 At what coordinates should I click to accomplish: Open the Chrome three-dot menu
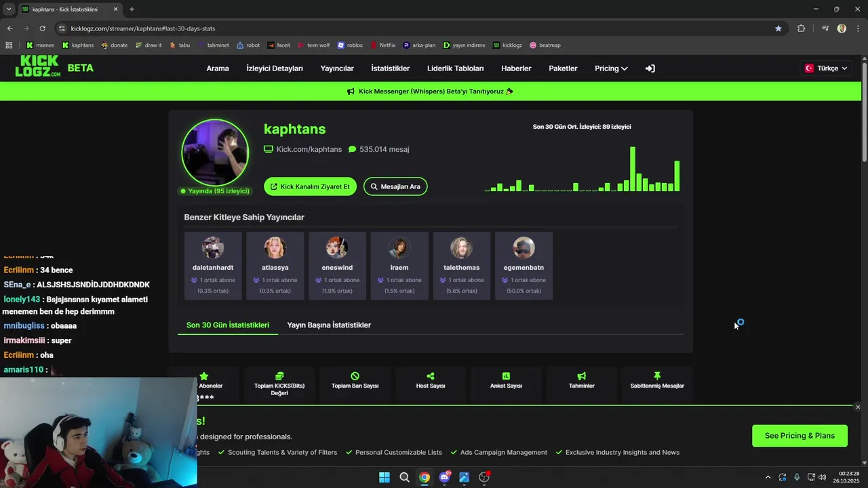point(859,28)
